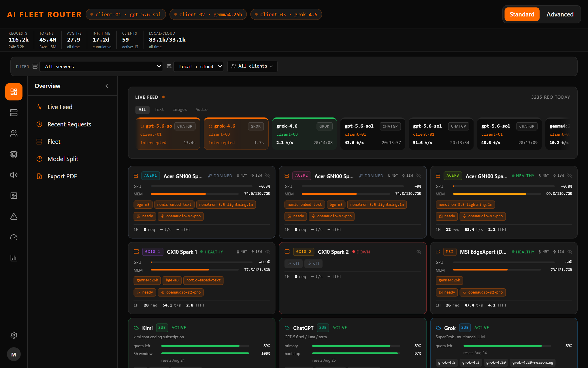Screen dimensions: 588x368
Task: Click the AI FLEET ROUTER title
Action: pyautogui.click(x=44, y=14)
